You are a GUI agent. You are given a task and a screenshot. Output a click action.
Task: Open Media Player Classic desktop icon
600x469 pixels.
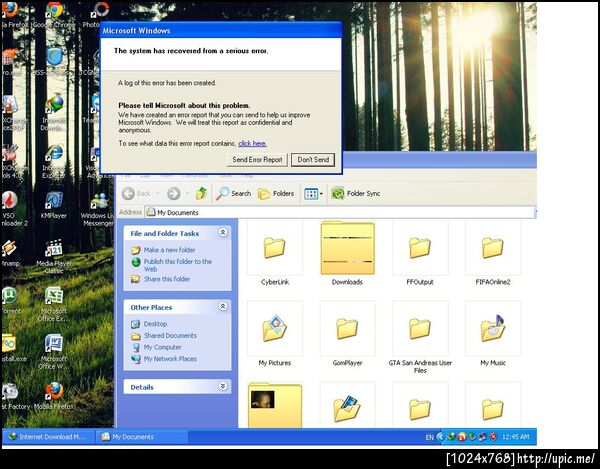click(54, 256)
